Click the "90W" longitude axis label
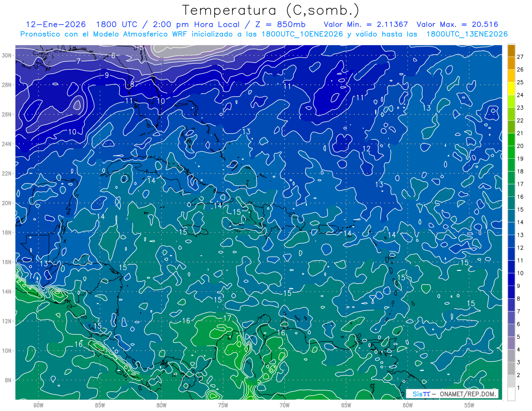The height and width of the screenshot is (411, 532). coord(38,405)
